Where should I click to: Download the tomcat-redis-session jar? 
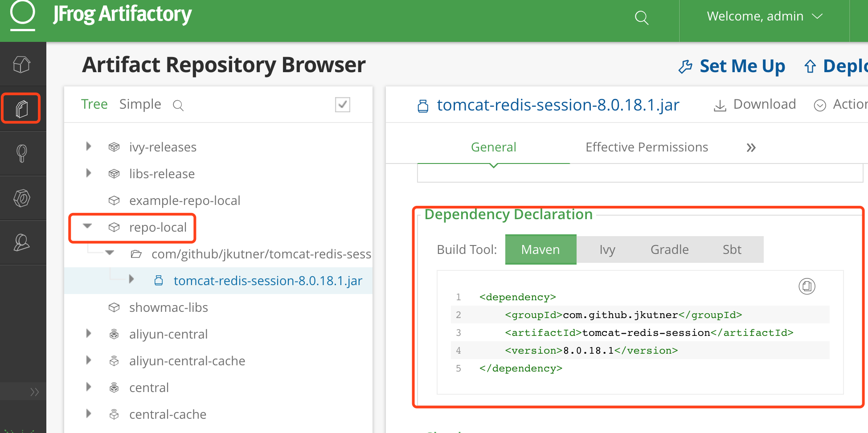[x=755, y=104]
